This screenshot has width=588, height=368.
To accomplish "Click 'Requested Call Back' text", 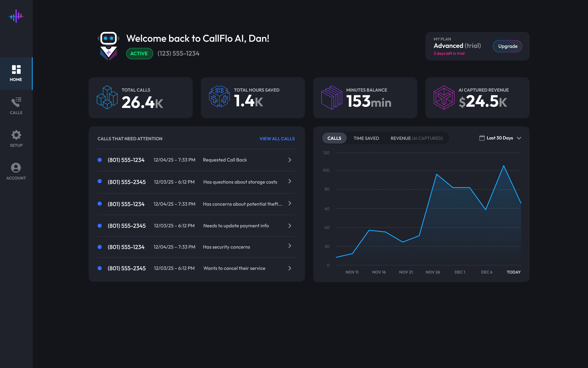I will tap(225, 160).
